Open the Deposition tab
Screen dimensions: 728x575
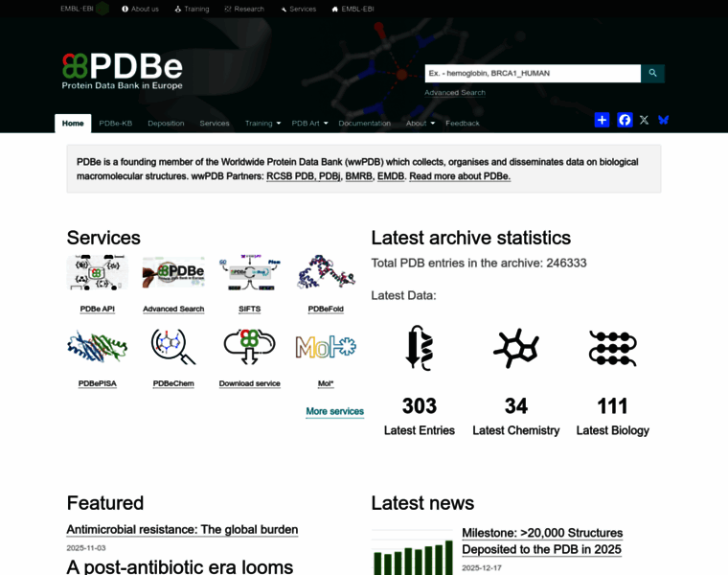click(166, 123)
